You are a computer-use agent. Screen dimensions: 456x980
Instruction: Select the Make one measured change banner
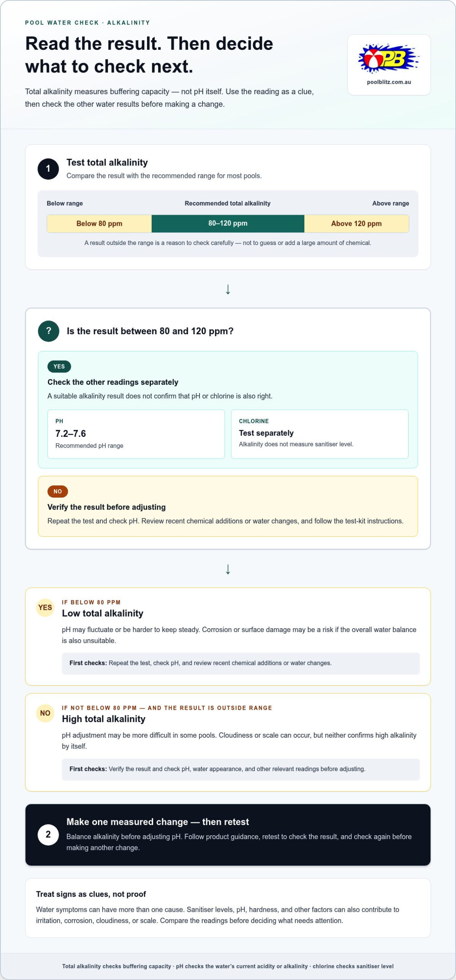(228, 835)
